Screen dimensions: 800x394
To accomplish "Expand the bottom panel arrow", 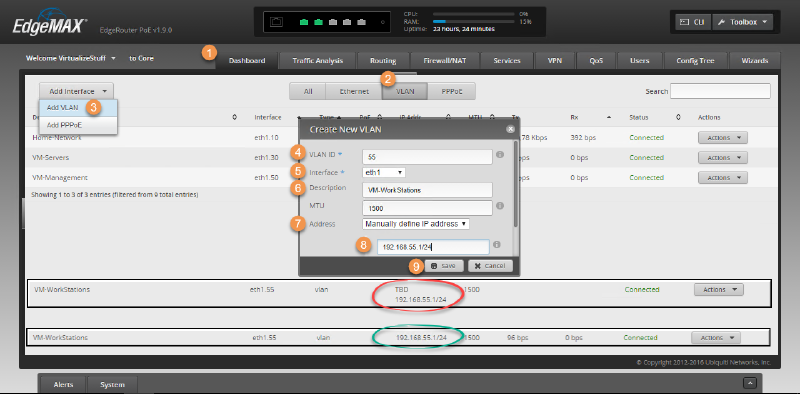I will tap(749, 383).
